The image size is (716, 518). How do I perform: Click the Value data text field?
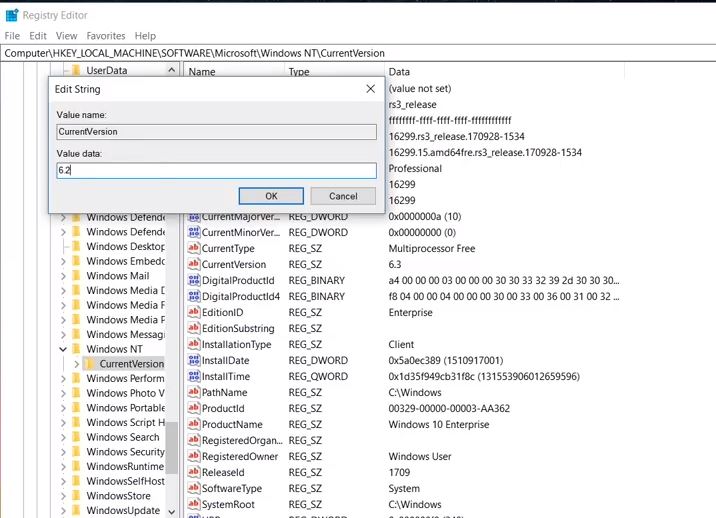pos(216,171)
